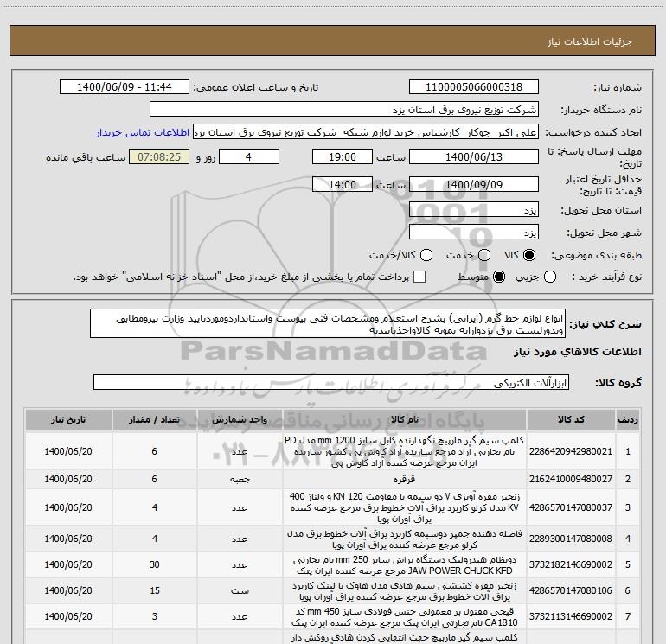Screen dimensions: 666x644
Task: Click the delivery province field استان محل تحویل
Action: [x=474, y=210]
